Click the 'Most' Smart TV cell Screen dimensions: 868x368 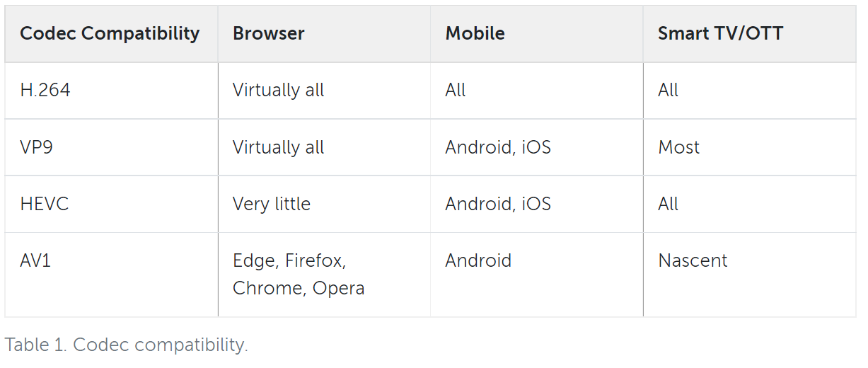coord(750,147)
